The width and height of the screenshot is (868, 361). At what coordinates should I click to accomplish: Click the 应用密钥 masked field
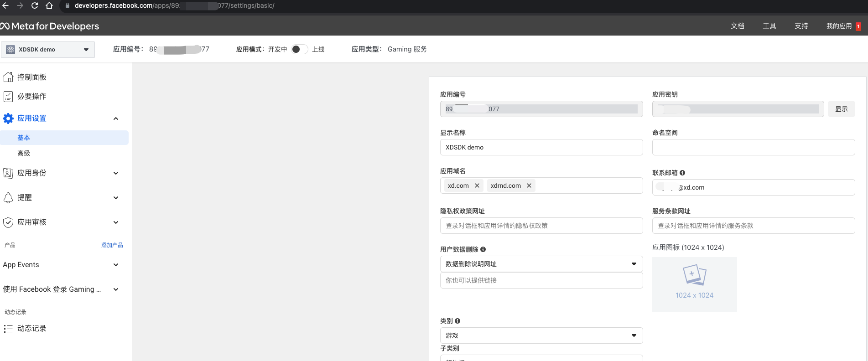[x=738, y=109]
